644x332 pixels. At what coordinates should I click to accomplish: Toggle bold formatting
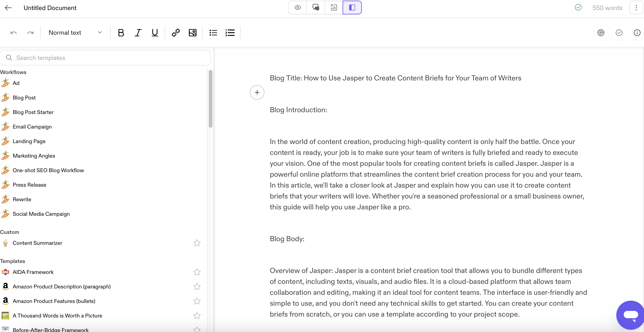click(121, 33)
